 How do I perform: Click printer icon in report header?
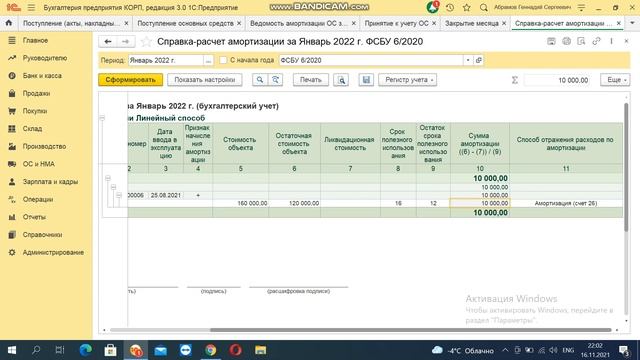click(x=567, y=41)
